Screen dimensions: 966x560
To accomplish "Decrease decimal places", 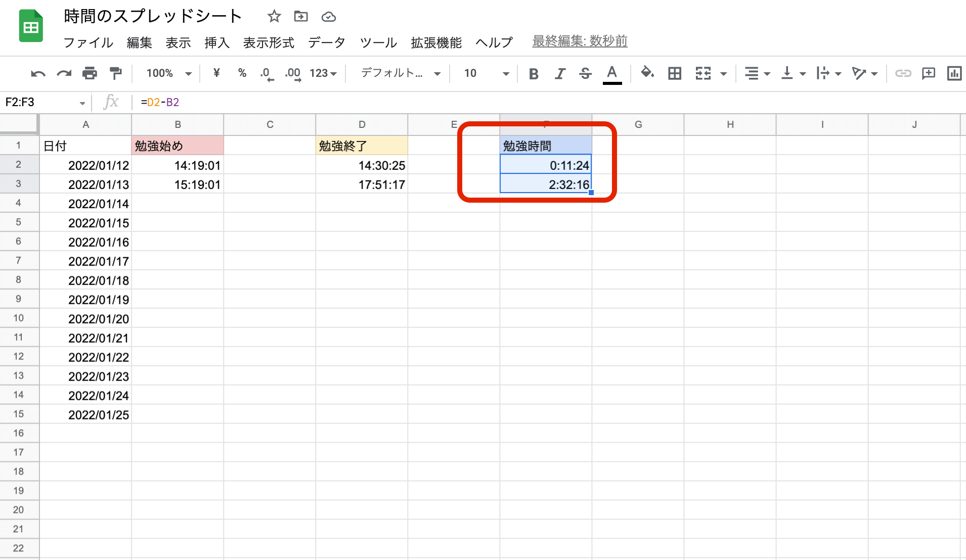I will (267, 74).
